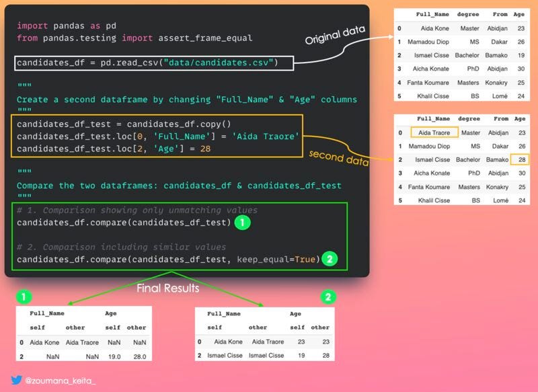
Task: Click age "19" in the original data table
Action: click(521, 55)
